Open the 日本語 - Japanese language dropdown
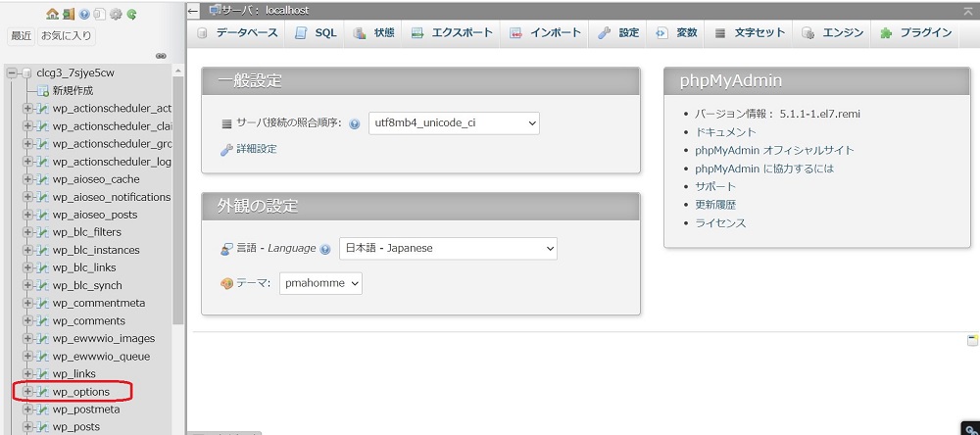 [x=448, y=248]
